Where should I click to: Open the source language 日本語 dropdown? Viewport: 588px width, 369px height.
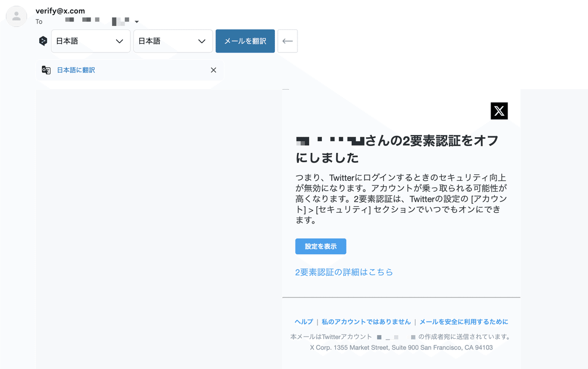point(91,41)
